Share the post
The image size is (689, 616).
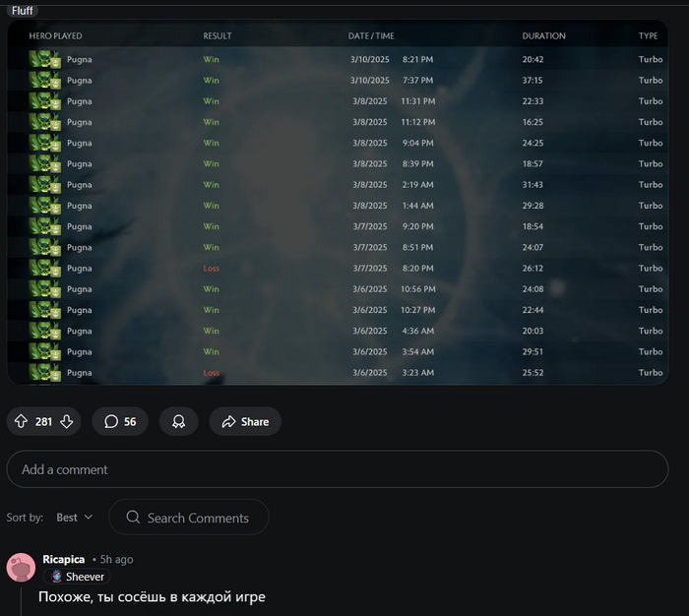[245, 422]
